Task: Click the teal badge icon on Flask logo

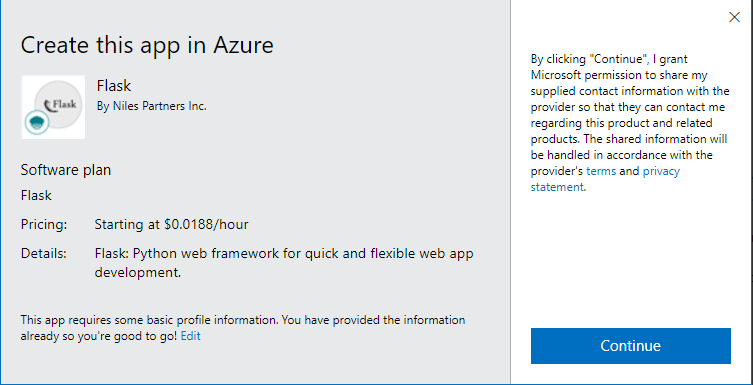Action: pos(37,122)
